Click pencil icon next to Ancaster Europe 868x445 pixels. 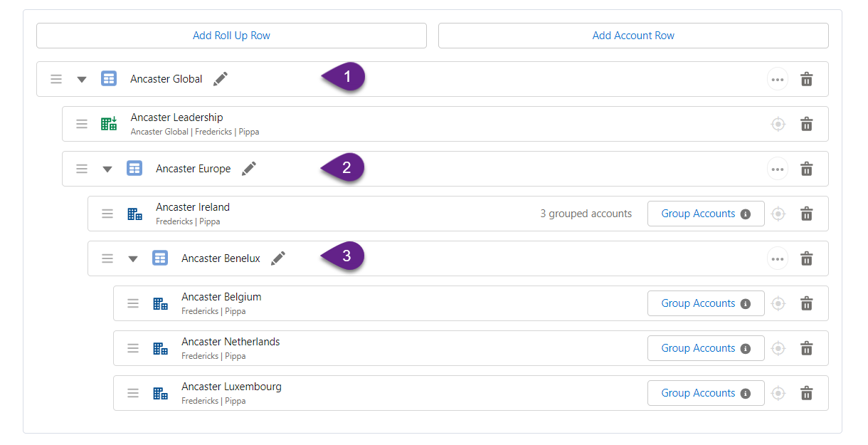point(248,169)
